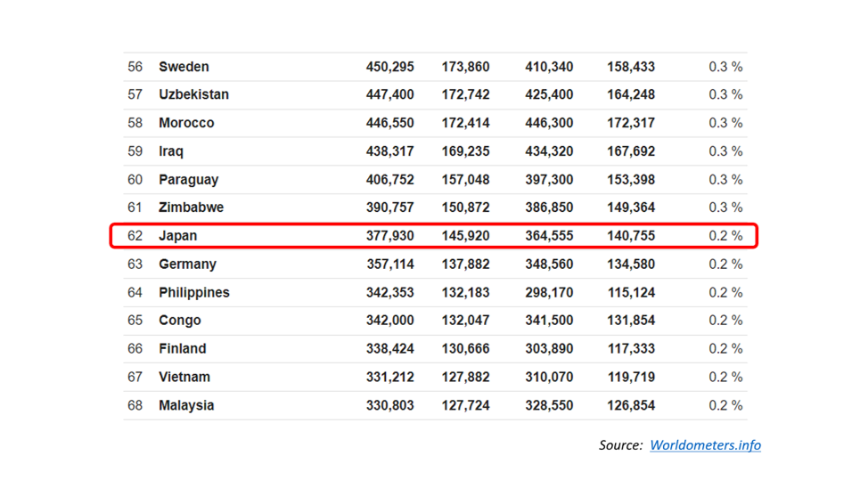Image resolution: width=868 pixels, height=480 pixels.
Task: Select the Sweden row label
Action: [184, 67]
